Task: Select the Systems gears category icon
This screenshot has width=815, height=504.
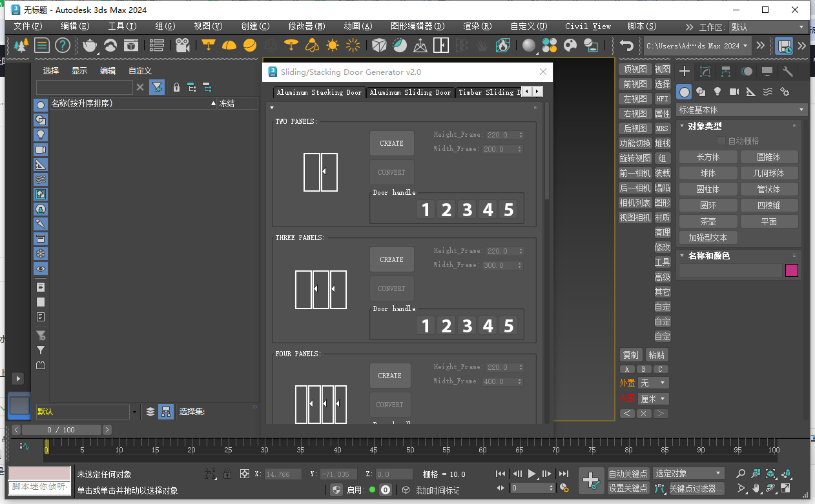Action: click(785, 92)
